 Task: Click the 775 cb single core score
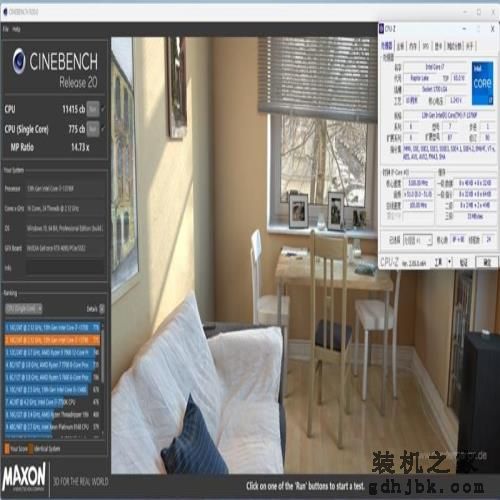77,129
